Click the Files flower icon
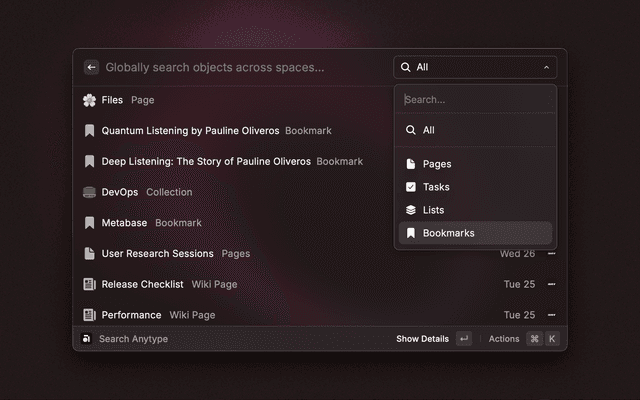The height and width of the screenshot is (400, 640). click(x=89, y=100)
